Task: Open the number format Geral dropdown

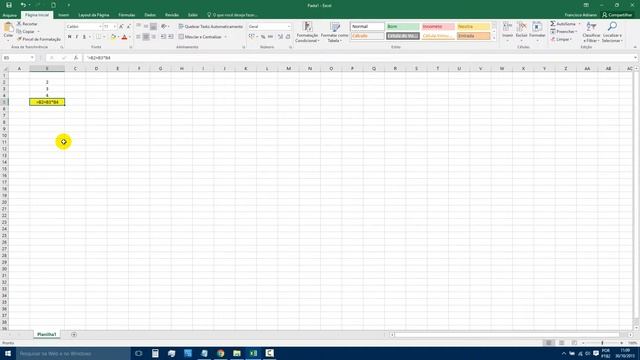Action: point(289,27)
